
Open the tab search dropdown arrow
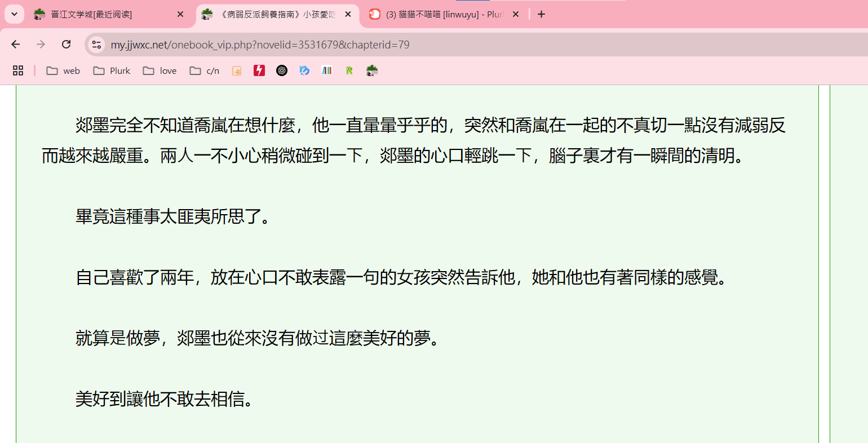(14, 14)
